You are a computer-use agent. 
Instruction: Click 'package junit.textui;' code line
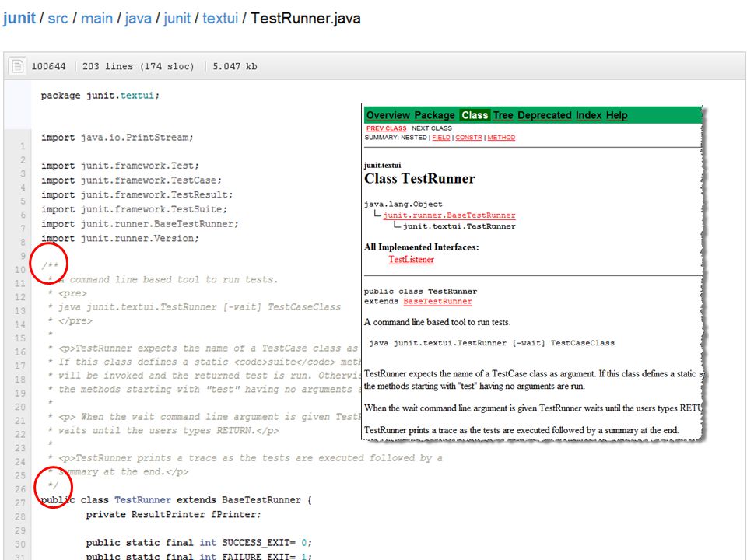pyautogui.click(x=100, y=95)
